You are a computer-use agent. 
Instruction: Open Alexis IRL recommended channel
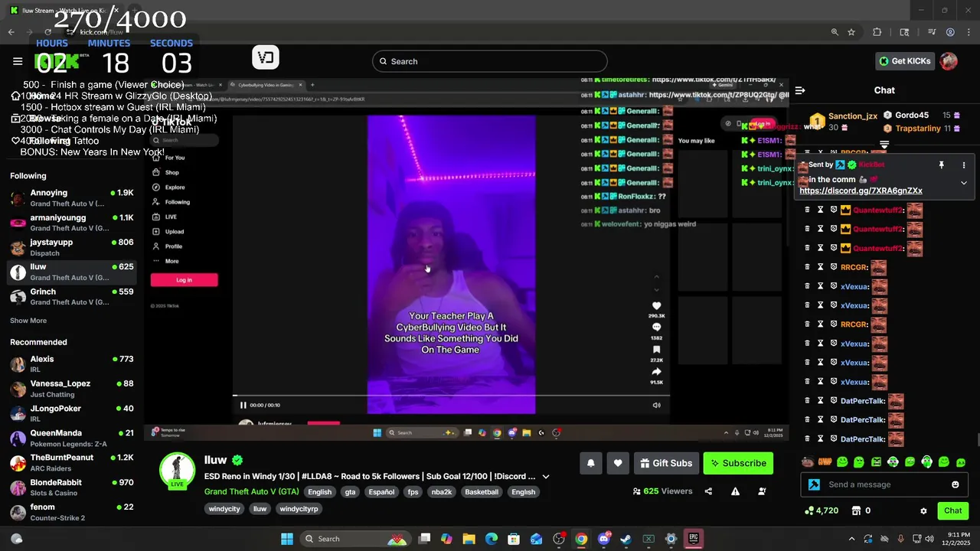click(x=72, y=364)
